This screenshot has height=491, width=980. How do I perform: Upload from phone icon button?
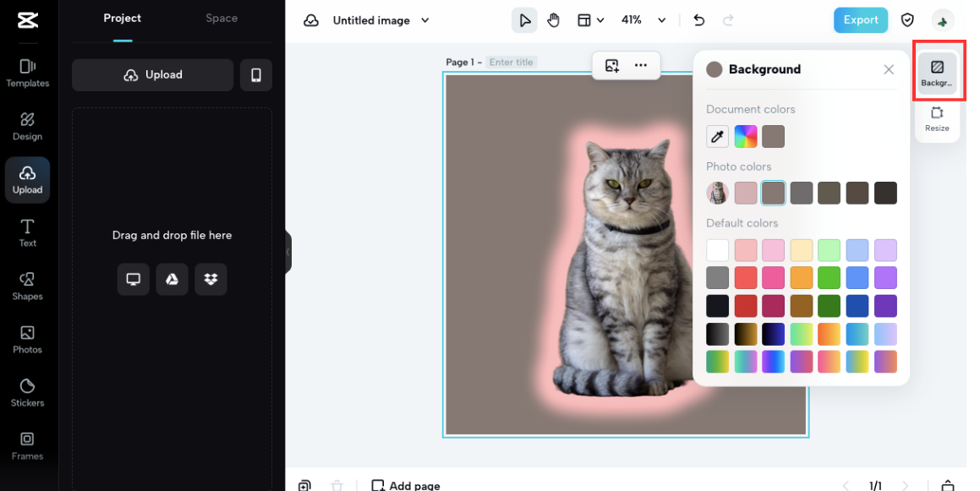pos(256,75)
